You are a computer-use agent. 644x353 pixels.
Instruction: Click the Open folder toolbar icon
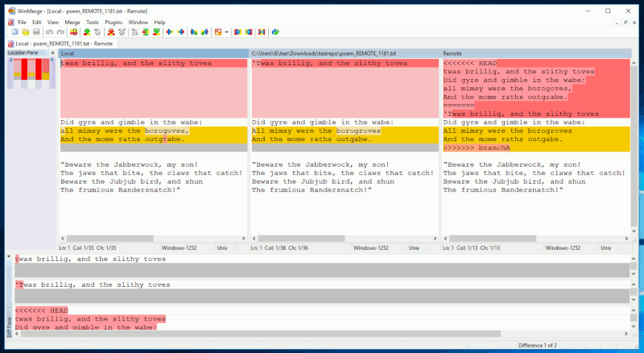(25, 32)
